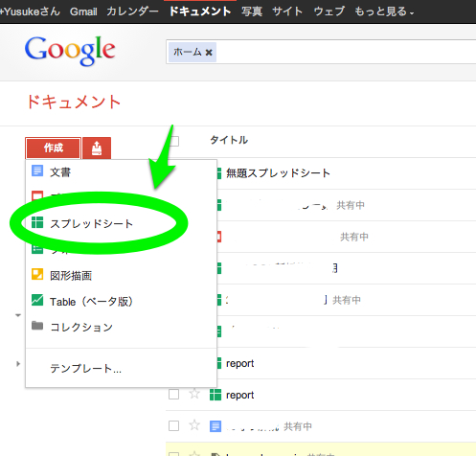Tick the checkbox of the blue document row
The image size is (476, 456).
point(173,425)
